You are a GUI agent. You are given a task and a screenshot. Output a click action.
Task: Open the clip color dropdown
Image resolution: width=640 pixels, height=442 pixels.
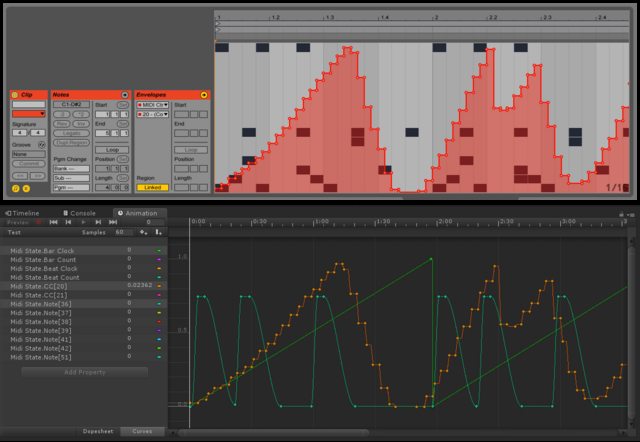(x=29, y=114)
